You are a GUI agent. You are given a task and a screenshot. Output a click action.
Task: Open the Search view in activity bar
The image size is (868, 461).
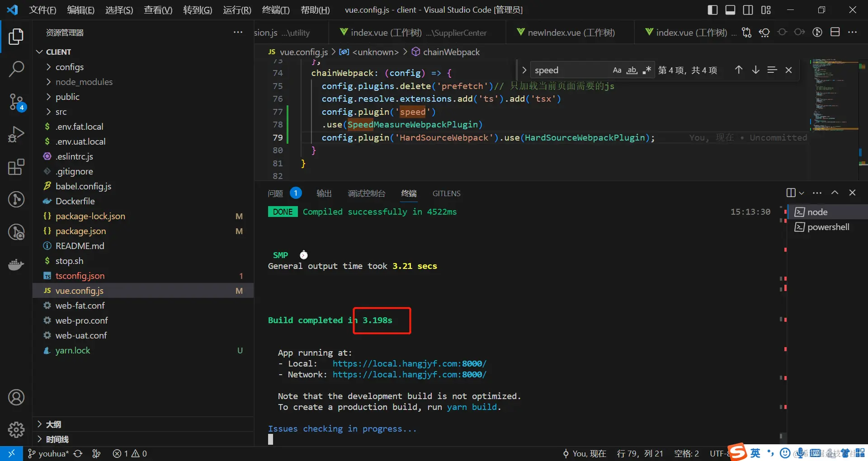point(16,69)
